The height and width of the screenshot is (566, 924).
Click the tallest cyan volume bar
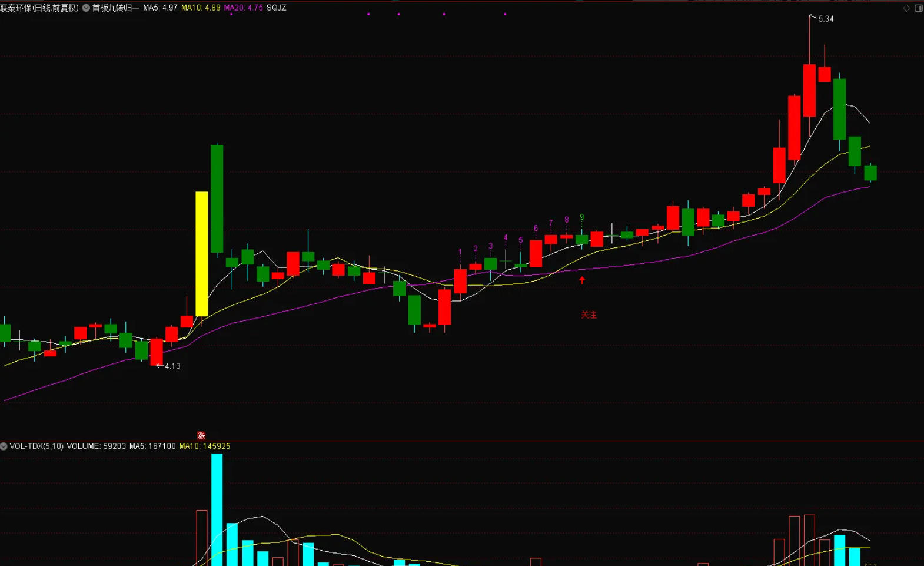pos(217,509)
